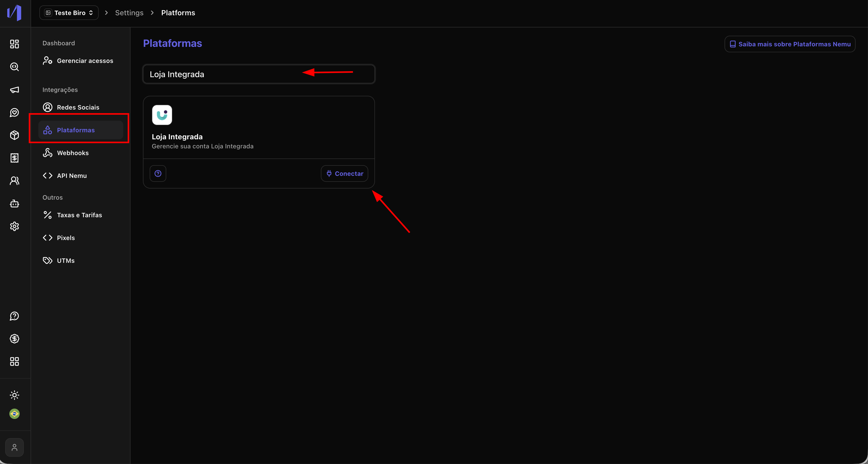Viewport: 868px width, 464px height.
Task: Select Webhooks in settings sidebar
Action: click(73, 153)
